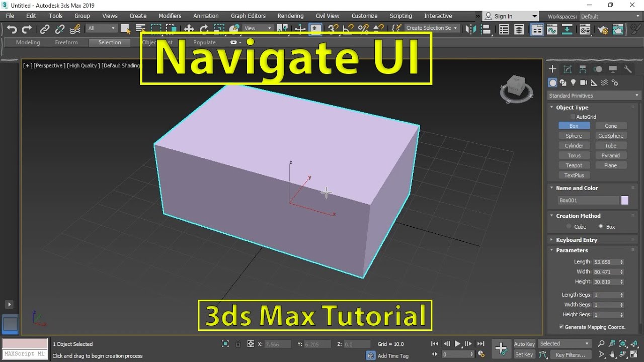
Task: Toggle the Scene Explorer icon
Action: tap(504, 30)
